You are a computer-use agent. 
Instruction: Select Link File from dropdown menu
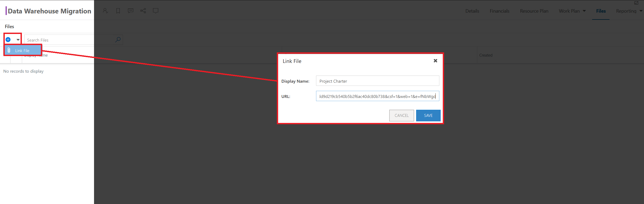pyautogui.click(x=23, y=51)
